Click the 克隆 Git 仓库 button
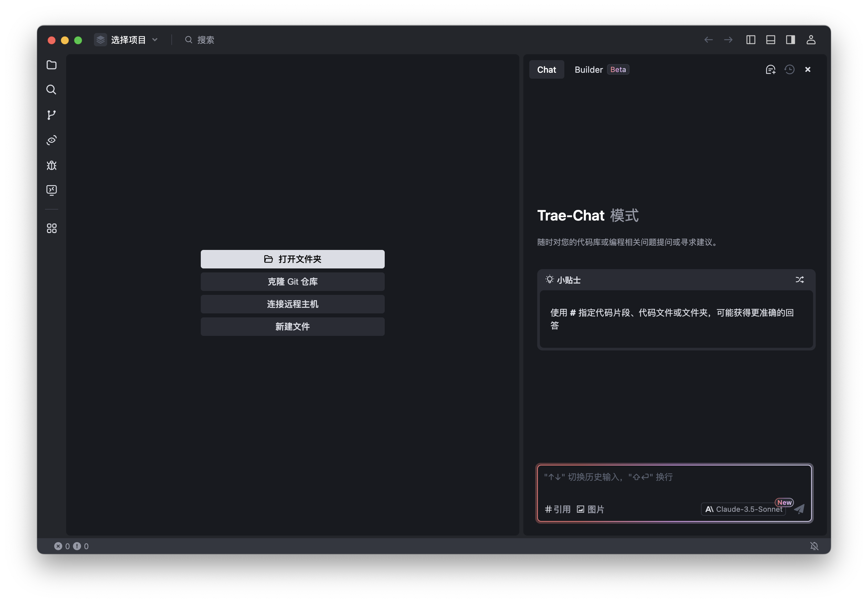 293,281
